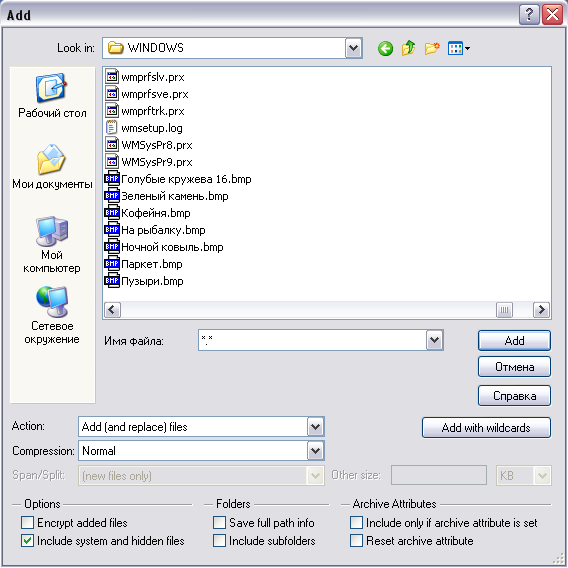Viewport: 568px width, 568px height.
Task: Uncheck Include system and hidden files
Action: (x=27, y=541)
